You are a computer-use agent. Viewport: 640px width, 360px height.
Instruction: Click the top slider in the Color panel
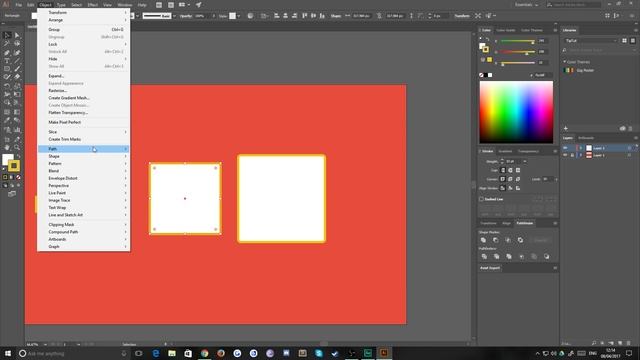click(x=518, y=41)
